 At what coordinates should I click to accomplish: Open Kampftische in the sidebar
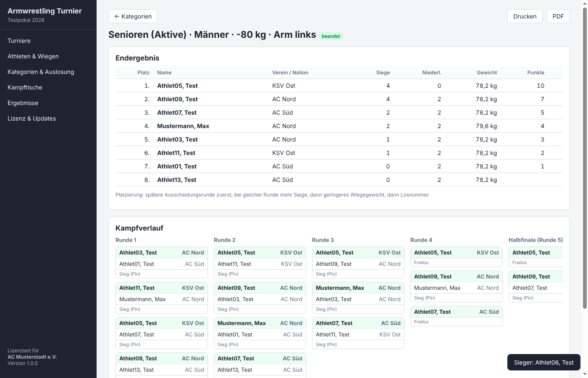(x=25, y=87)
